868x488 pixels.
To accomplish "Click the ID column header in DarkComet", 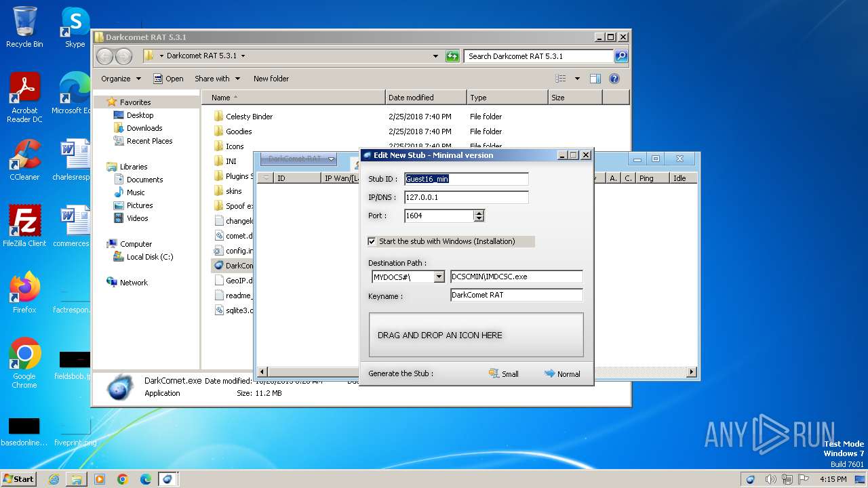I will point(297,178).
